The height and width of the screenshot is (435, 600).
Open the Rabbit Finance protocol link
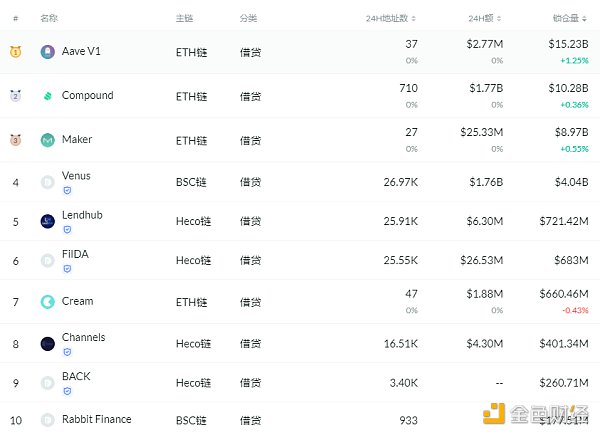tap(96, 419)
